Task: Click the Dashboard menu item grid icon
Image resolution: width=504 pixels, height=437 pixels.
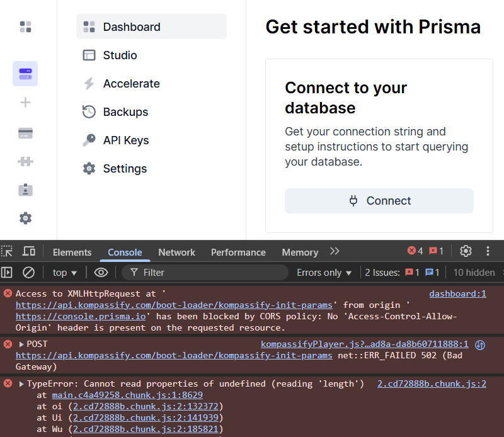Action: coord(89,26)
